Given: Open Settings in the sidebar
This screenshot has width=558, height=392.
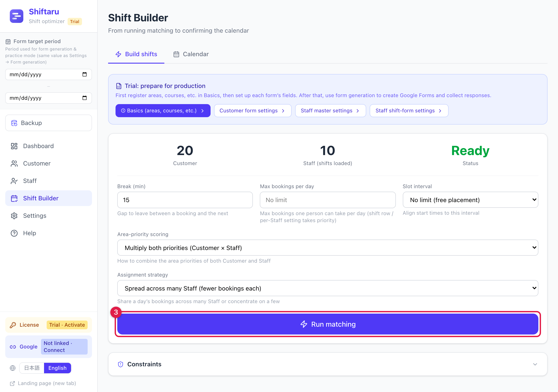Looking at the screenshot, I should point(49,216).
